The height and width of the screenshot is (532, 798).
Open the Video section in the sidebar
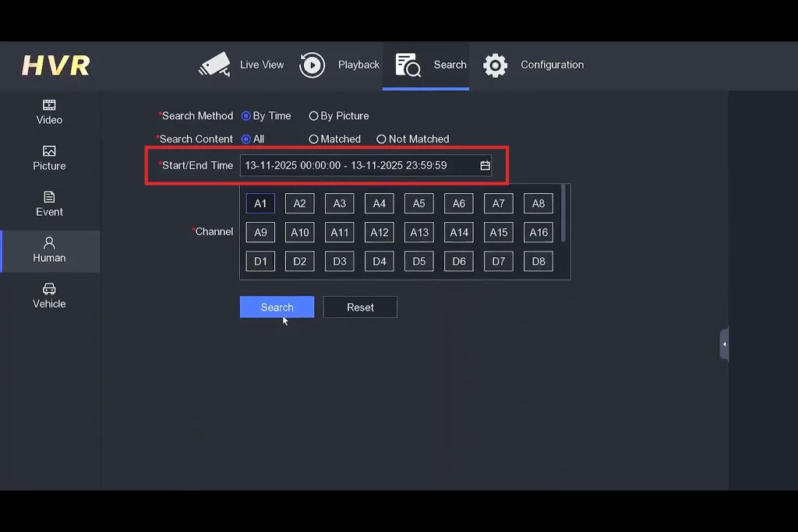point(48,112)
